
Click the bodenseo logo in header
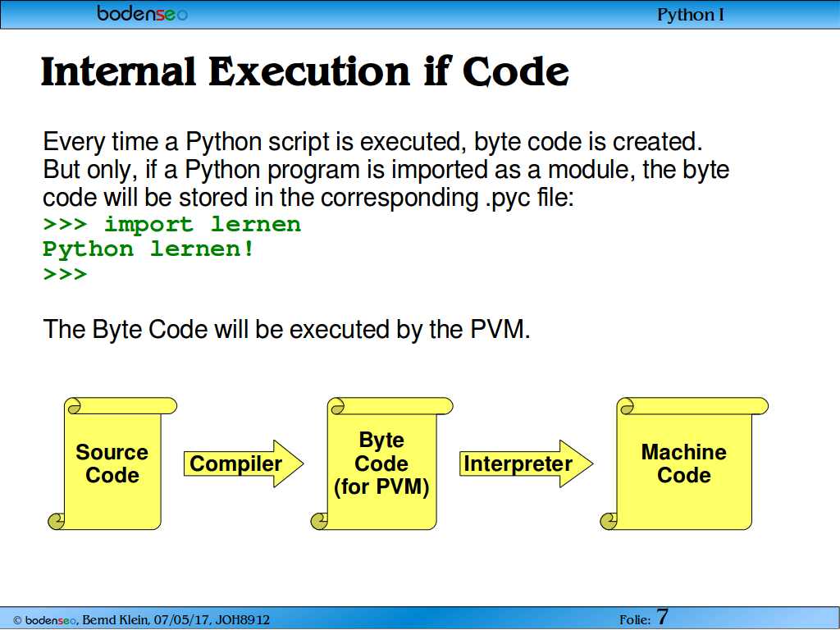click(x=142, y=13)
